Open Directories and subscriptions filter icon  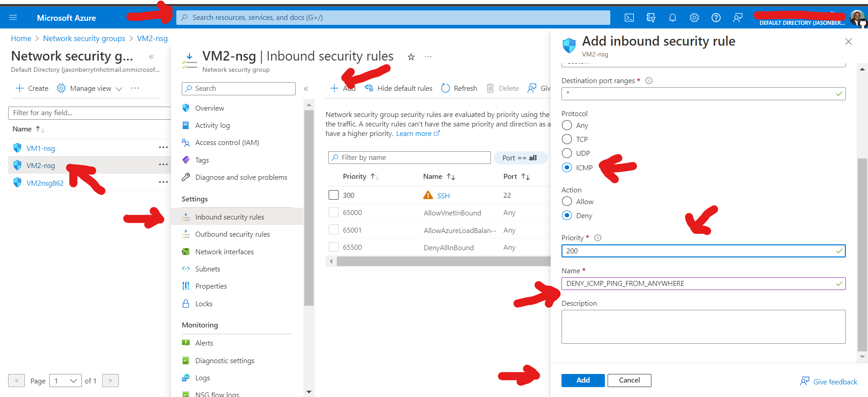point(651,18)
